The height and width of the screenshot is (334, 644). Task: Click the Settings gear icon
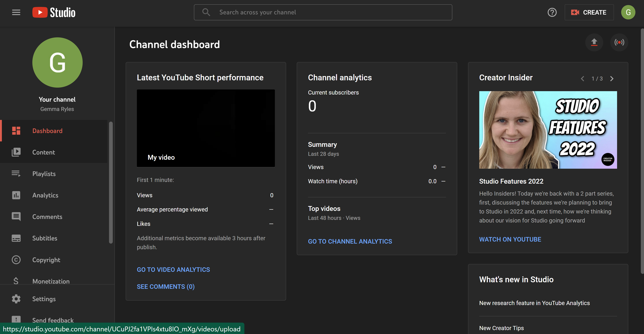tap(16, 299)
